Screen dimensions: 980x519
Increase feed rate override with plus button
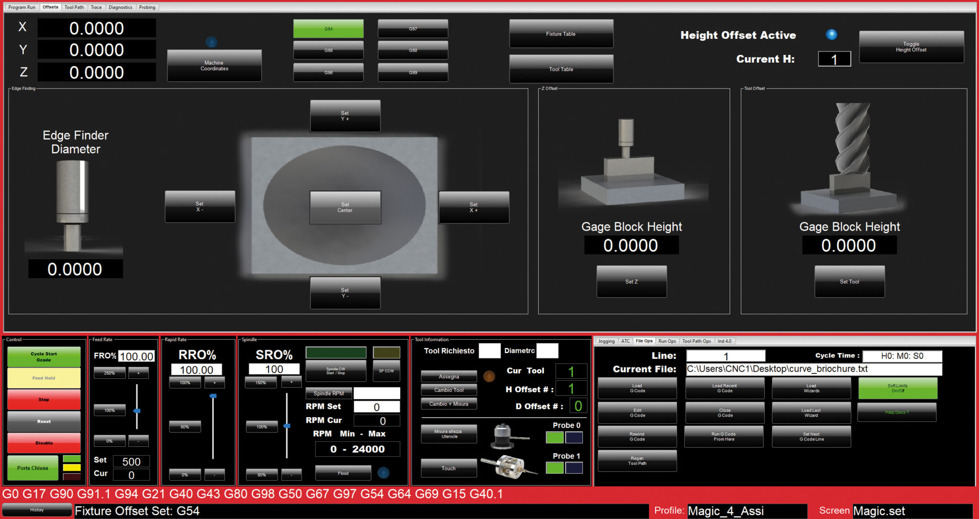(x=138, y=373)
